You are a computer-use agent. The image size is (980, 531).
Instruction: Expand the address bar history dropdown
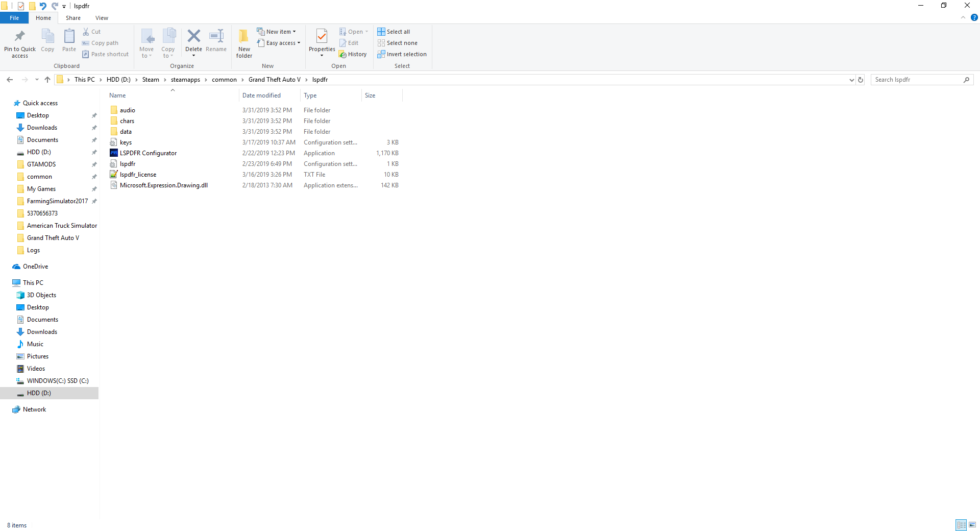pyautogui.click(x=851, y=80)
